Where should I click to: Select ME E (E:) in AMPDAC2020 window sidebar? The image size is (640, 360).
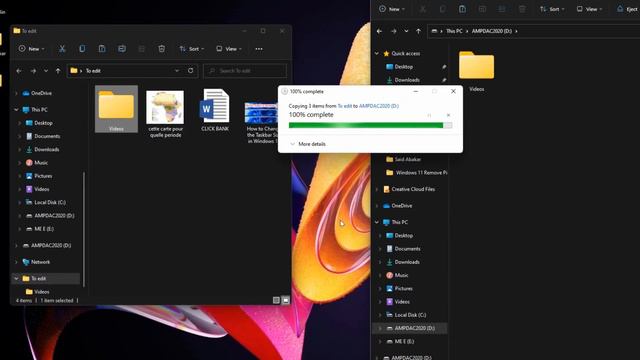click(x=404, y=342)
